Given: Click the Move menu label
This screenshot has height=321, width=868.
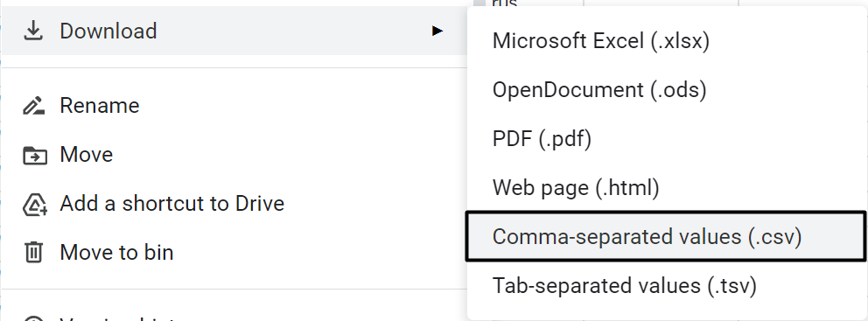Looking at the screenshot, I should click(x=87, y=155).
